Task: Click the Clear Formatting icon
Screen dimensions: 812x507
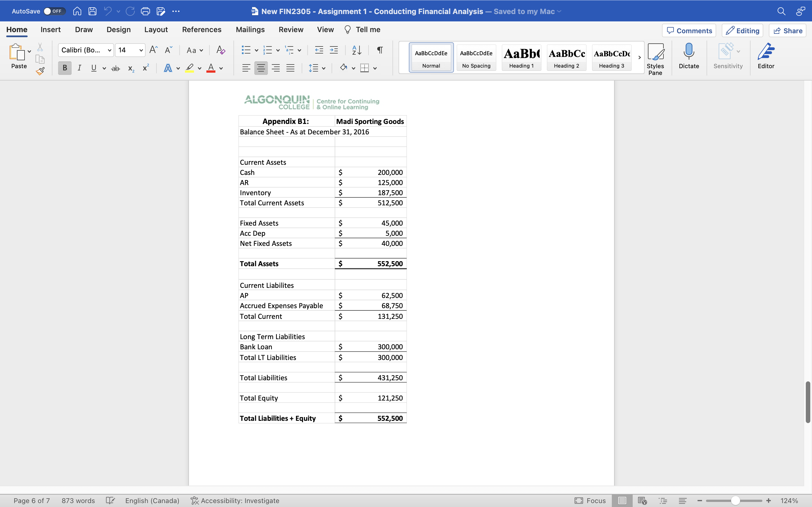Action: [220, 50]
